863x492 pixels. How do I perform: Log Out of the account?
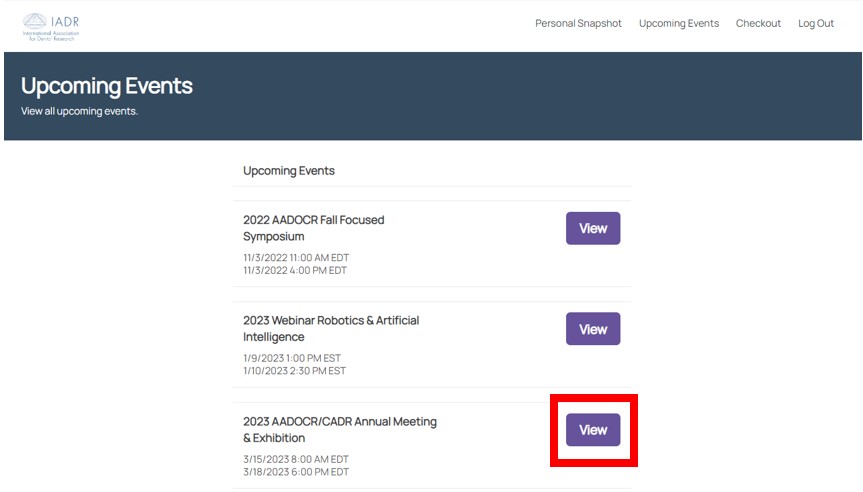(x=816, y=23)
